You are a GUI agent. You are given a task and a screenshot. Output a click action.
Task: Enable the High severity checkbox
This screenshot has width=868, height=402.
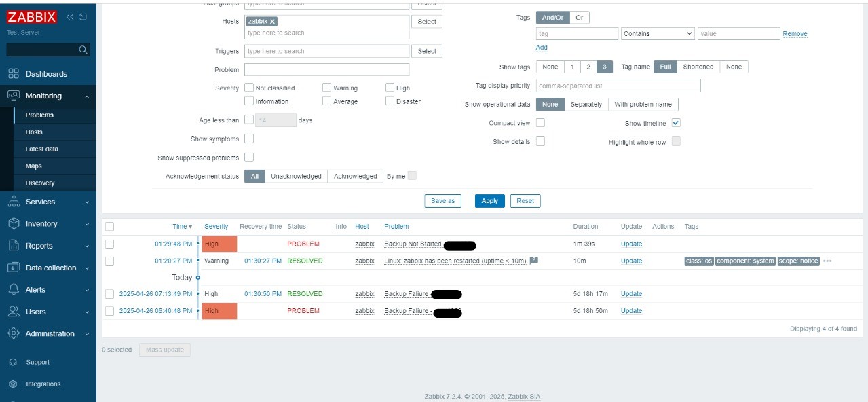point(390,88)
